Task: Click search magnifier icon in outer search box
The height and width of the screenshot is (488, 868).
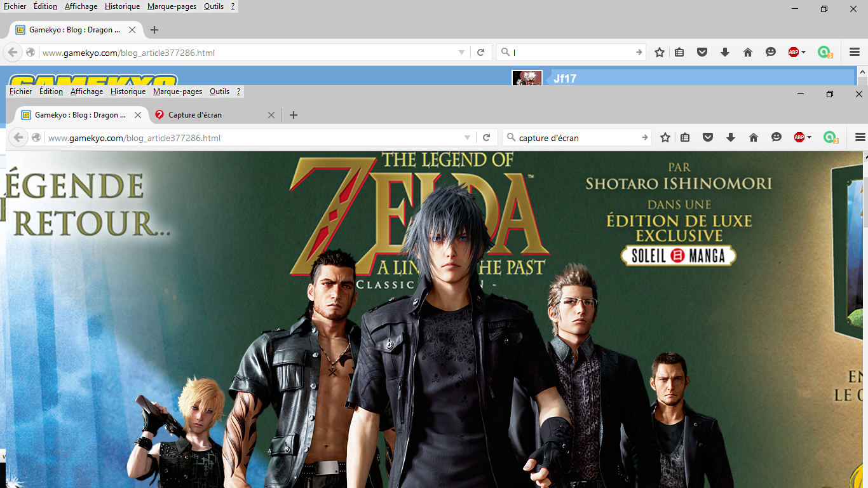Action: [505, 53]
